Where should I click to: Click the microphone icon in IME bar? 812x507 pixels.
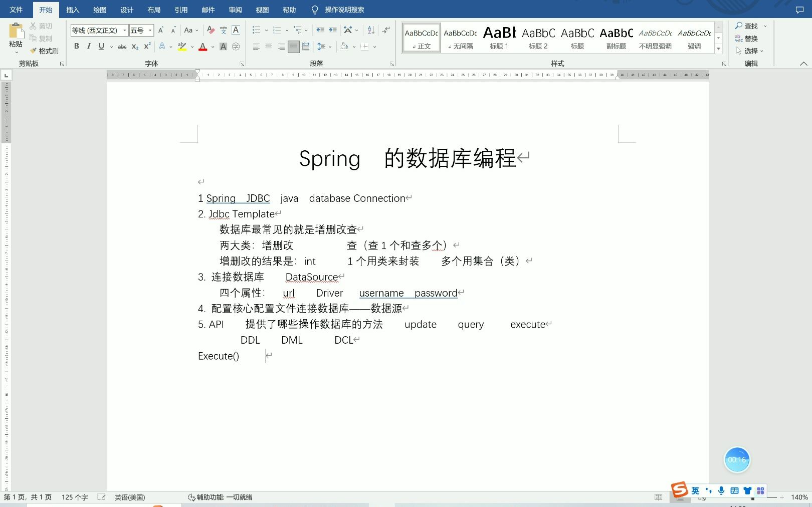tap(721, 490)
